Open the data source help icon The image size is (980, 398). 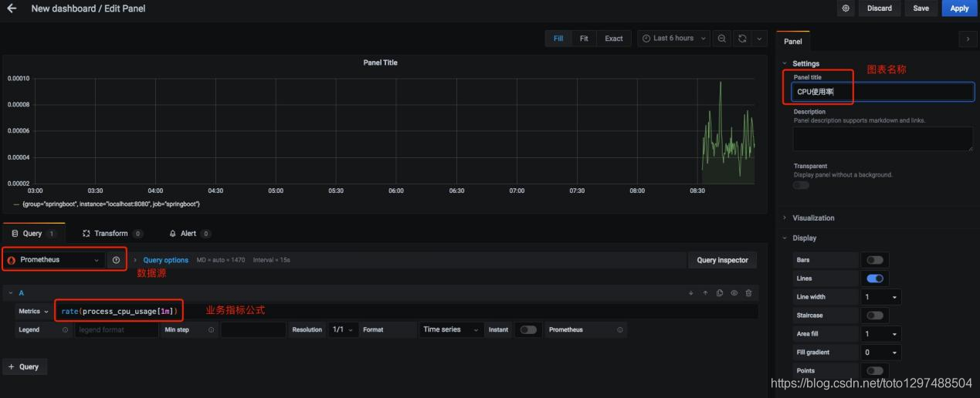116,260
